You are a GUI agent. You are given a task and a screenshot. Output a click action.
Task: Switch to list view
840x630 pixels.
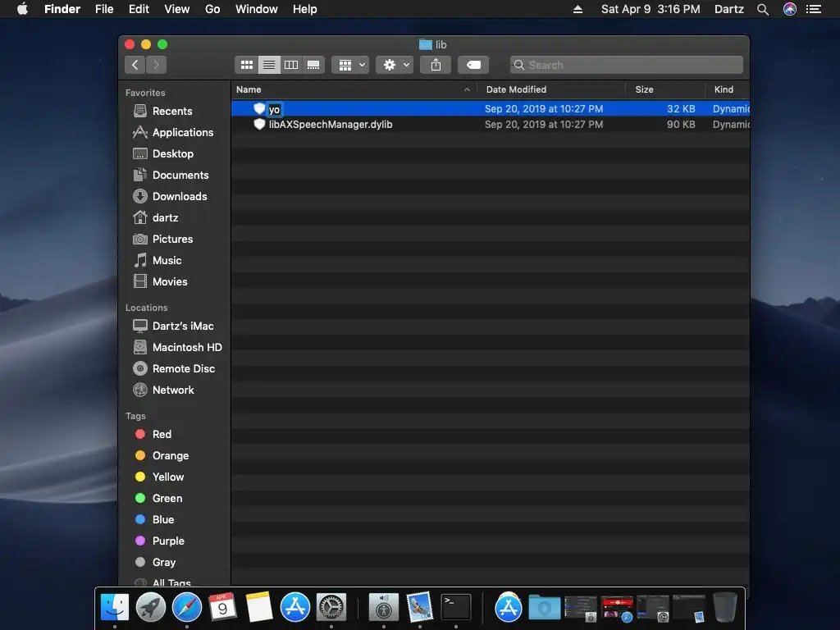click(269, 65)
